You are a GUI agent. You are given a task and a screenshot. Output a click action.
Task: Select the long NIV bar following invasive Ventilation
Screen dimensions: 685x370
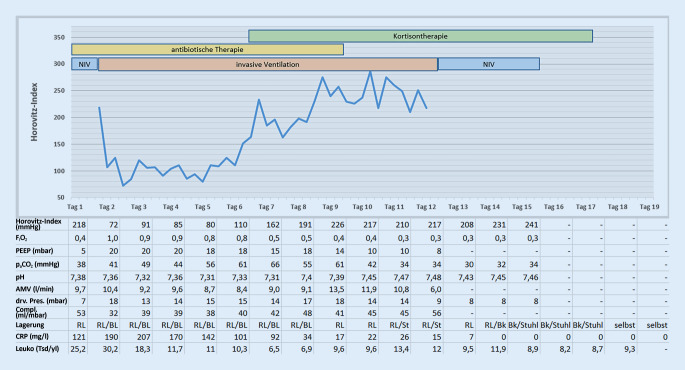click(488, 64)
